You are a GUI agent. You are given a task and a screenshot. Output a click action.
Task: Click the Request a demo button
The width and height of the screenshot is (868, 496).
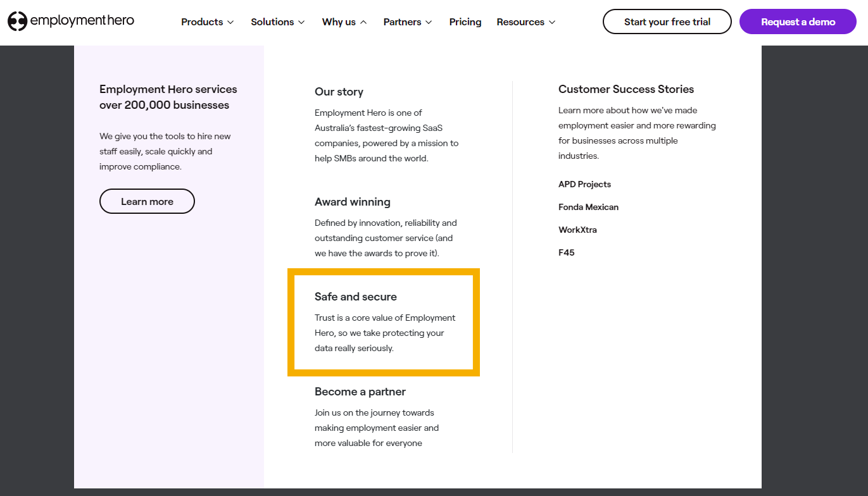click(x=798, y=22)
